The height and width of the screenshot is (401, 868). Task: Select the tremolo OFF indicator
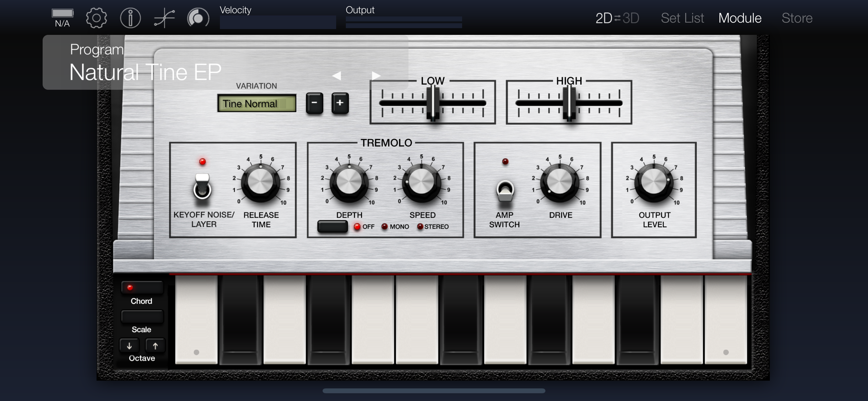tap(357, 226)
